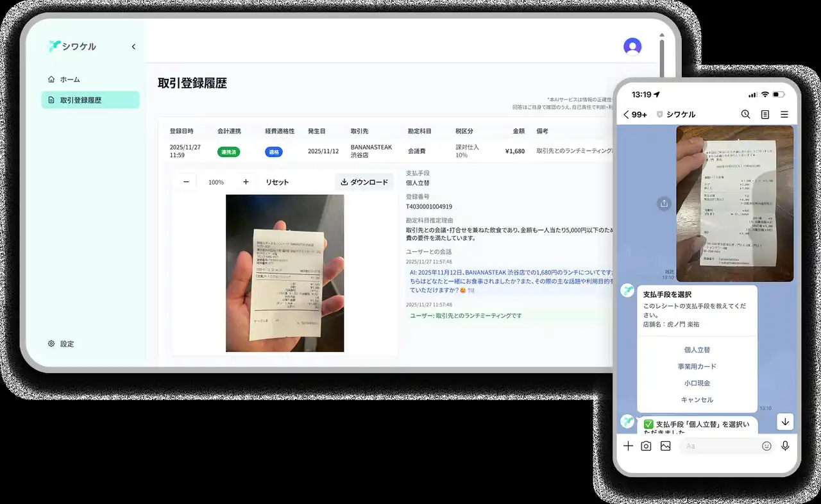The width and height of the screenshot is (821, 504).
Task: Zoom out receipt with minus button
Action: (x=186, y=182)
